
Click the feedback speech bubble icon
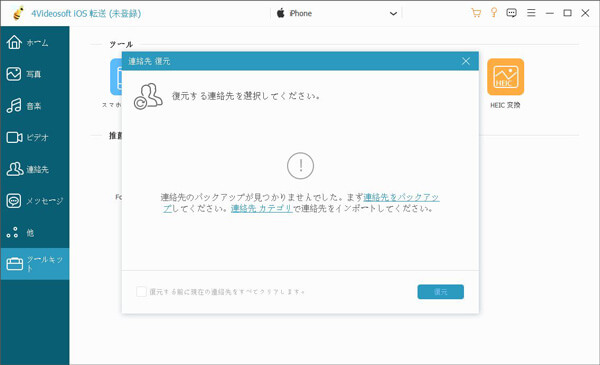[x=511, y=13]
